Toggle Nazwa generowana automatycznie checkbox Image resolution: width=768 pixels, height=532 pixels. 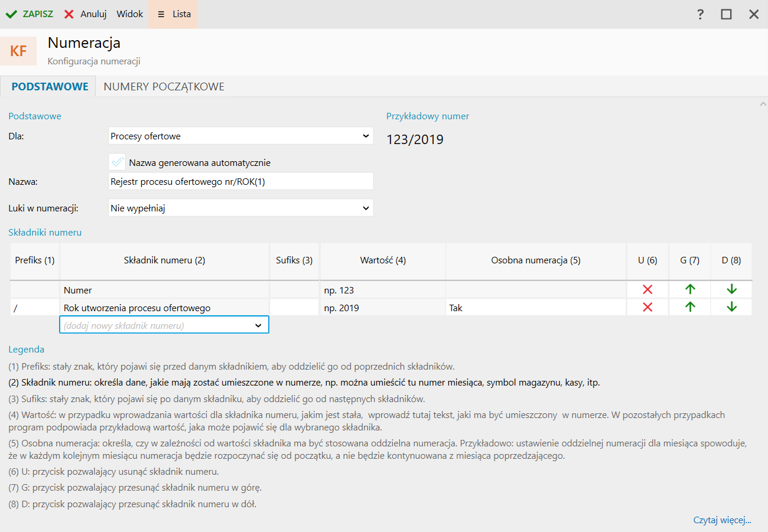pos(118,162)
